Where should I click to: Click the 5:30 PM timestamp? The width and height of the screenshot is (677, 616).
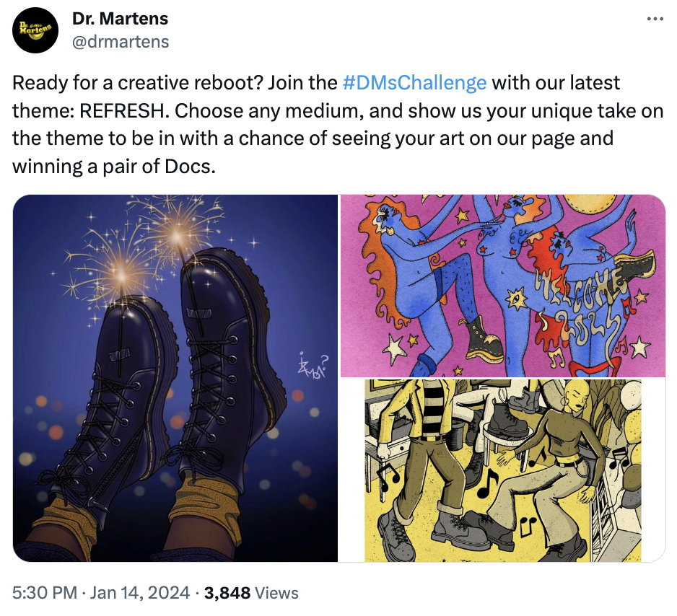[x=45, y=593]
